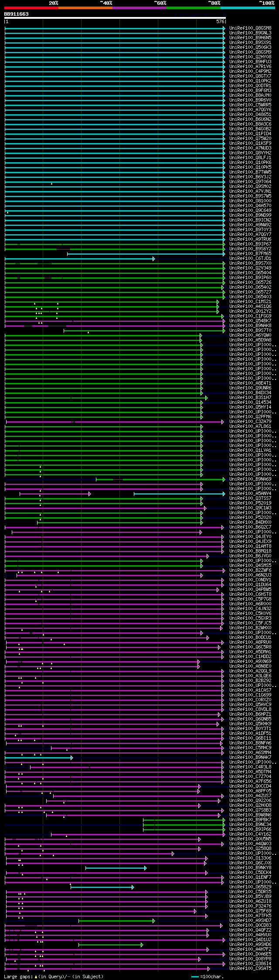Screen dimensions: 279x980
Task: Select the UniRef100_C4Y162 label
Action: (x=250, y=834)
